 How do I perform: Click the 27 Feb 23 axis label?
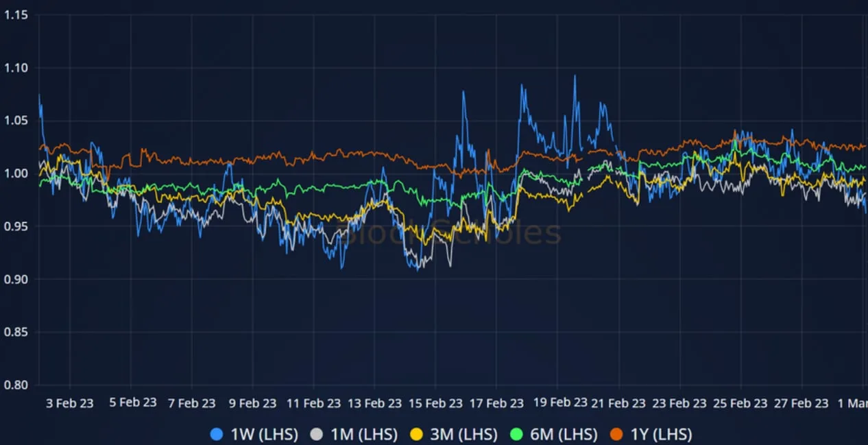click(x=801, y=403)
